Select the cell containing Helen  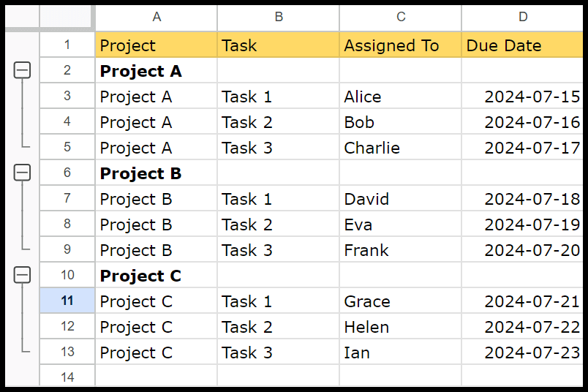[401, 326]
